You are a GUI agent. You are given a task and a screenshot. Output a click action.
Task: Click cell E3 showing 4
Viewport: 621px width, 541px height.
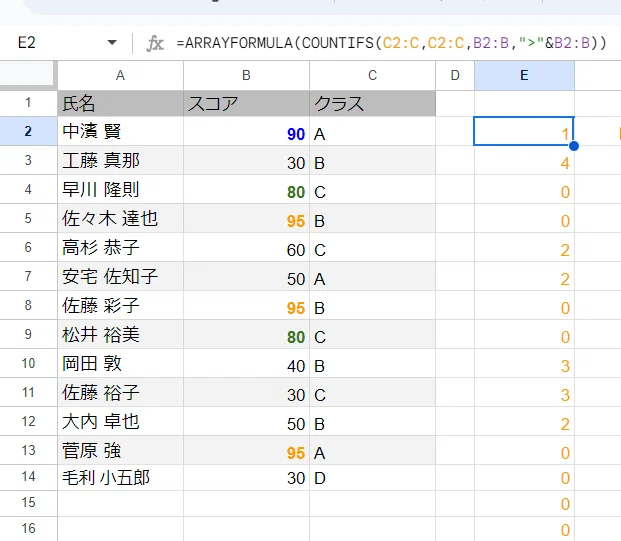(x=524, y=160)
